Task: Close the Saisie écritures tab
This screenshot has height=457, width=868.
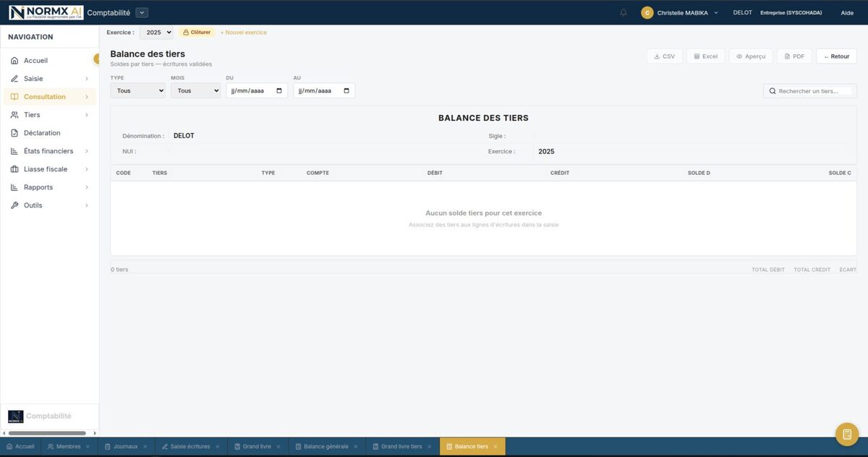Action: tap(218, 447)
